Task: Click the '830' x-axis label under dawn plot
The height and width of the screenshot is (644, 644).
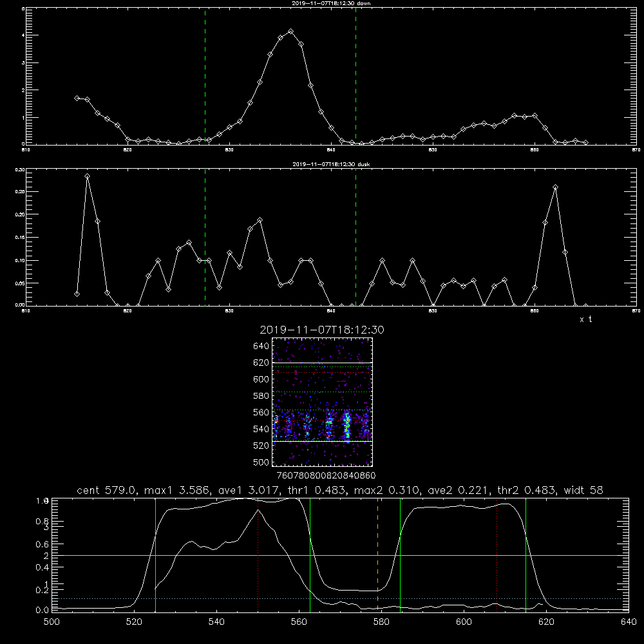Action: pos(229,150)
